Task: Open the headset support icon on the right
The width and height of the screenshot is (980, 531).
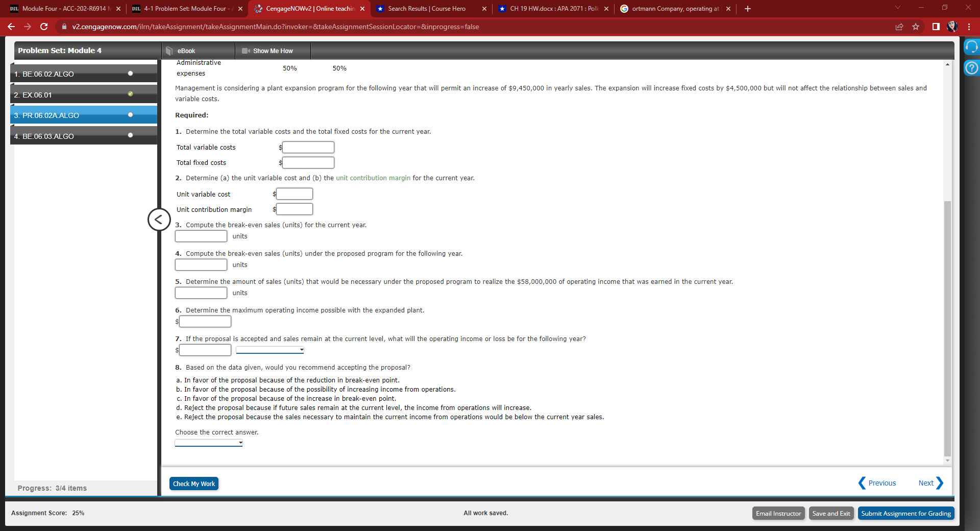Action: click(x=972, y=46)
